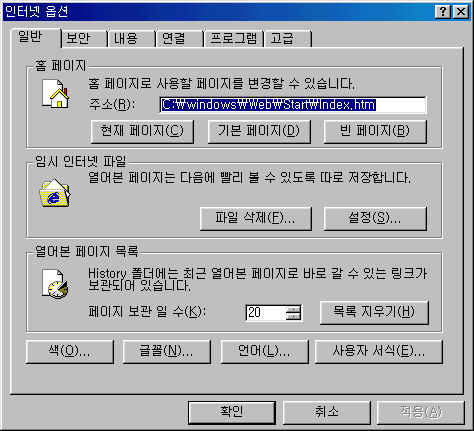Click the days-to-keep spinner arrows
The image size is (474, 431).
click(293, 313)
